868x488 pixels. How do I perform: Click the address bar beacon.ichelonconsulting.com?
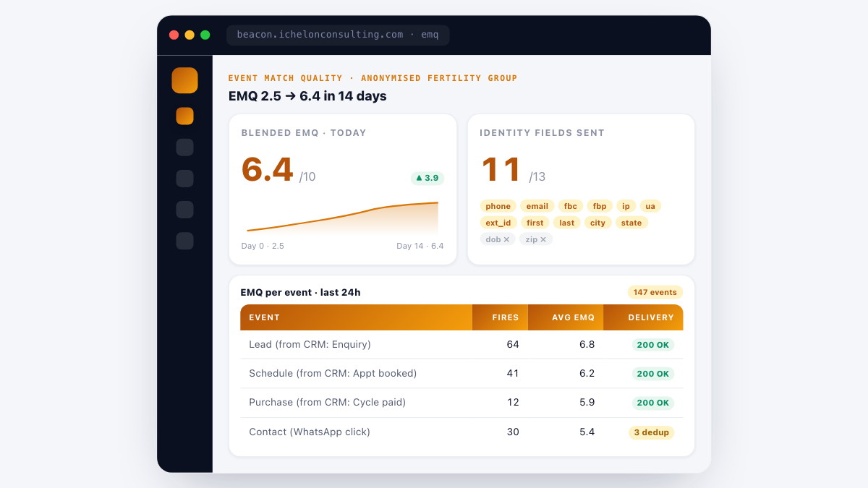[x=338, y=35]
